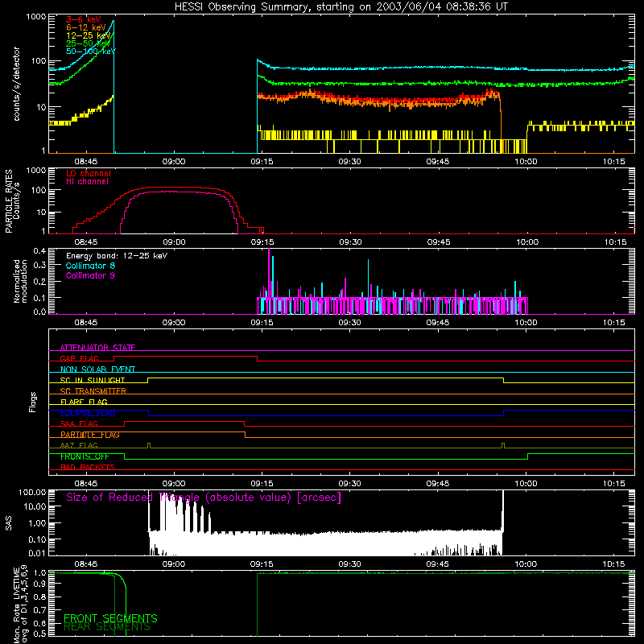Click the PARTICLE RATES axis label
Viewport: 644px width, 644px height.
point(9,201)
